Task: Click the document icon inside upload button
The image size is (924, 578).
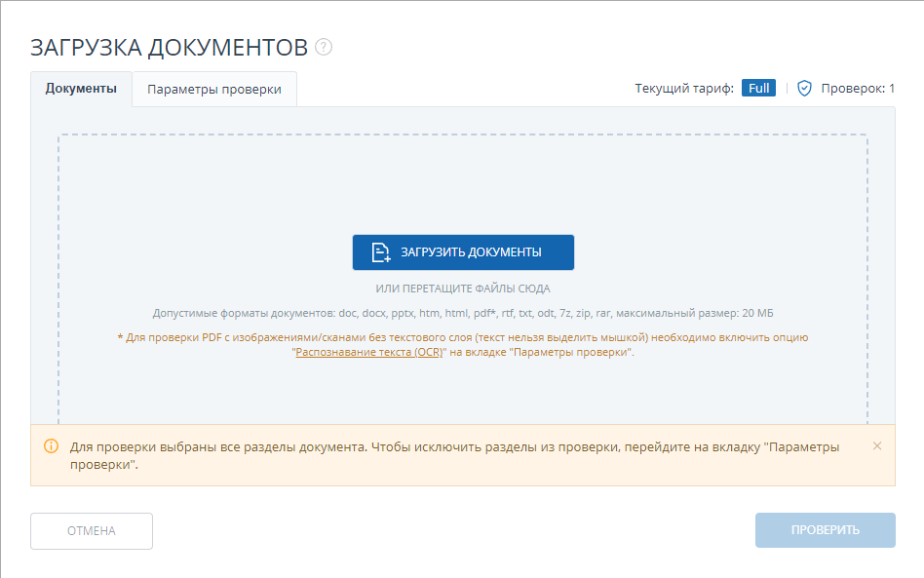Action: (x=381, y=252)
